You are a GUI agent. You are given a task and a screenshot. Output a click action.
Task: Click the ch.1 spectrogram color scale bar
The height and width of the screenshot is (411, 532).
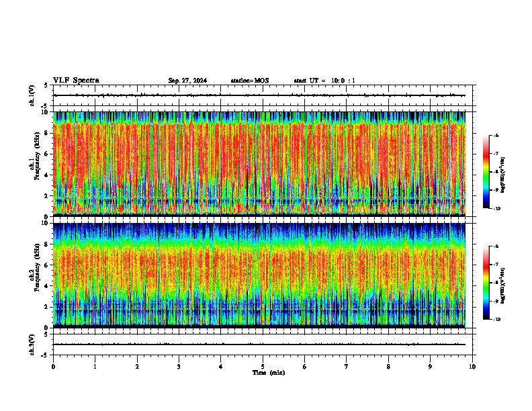(486, 172)
